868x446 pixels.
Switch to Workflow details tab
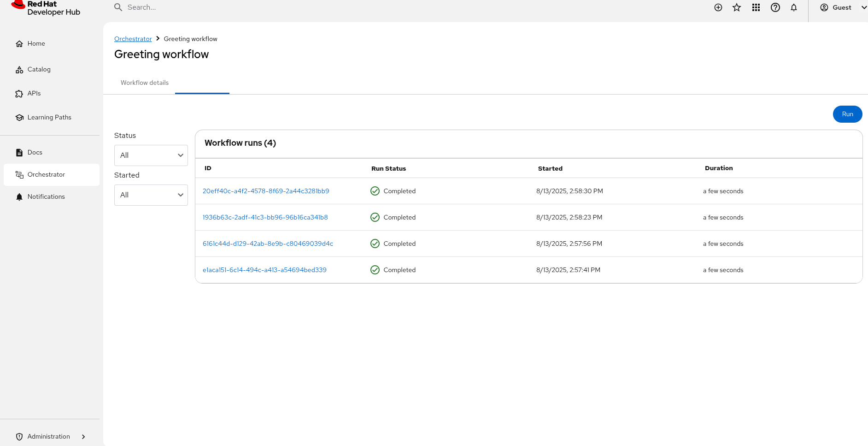145,83
